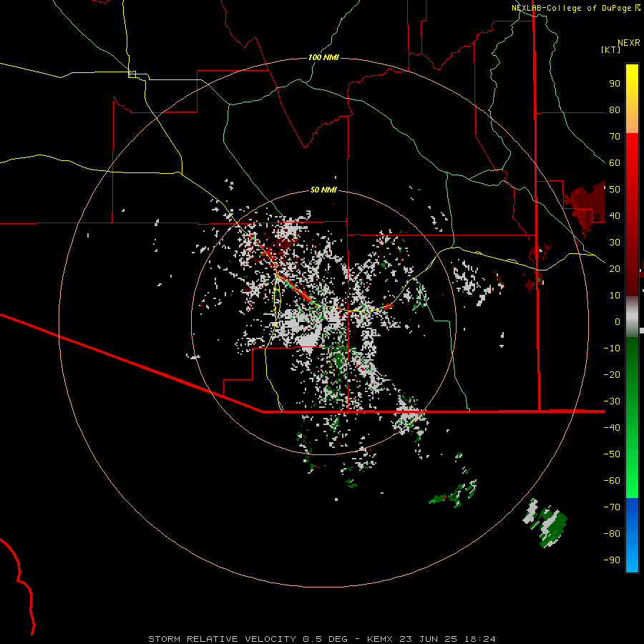Viewport: 644px width, 644px height.
Task: Click the -30 value on the velocity scale
Action: (x=612, y=401)
